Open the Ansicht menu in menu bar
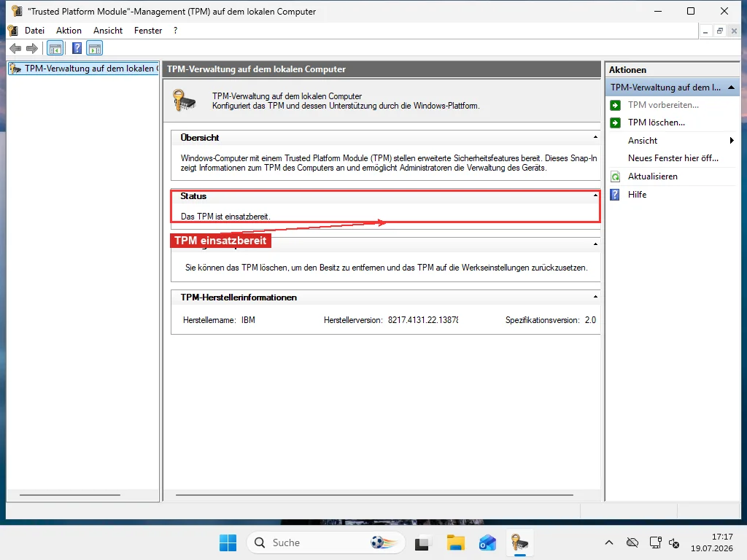The height and width of the screenshot is (560, 747). click(x=108, y=31)
